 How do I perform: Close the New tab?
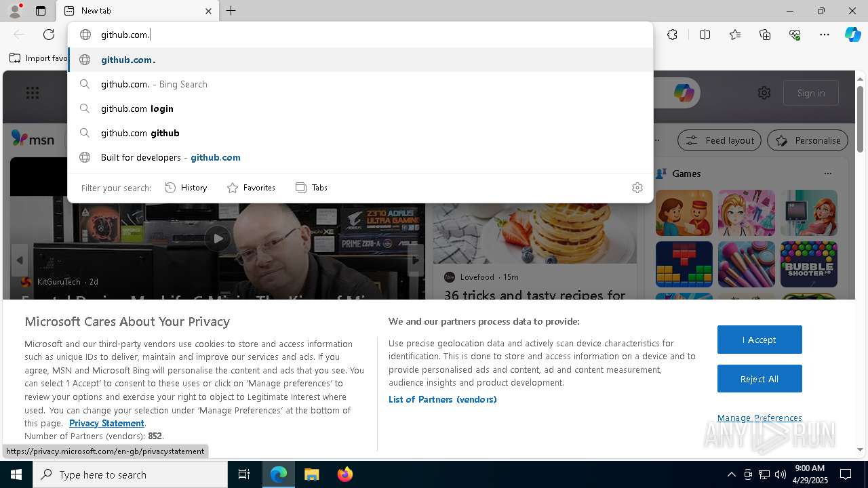[x=208, y=11]
